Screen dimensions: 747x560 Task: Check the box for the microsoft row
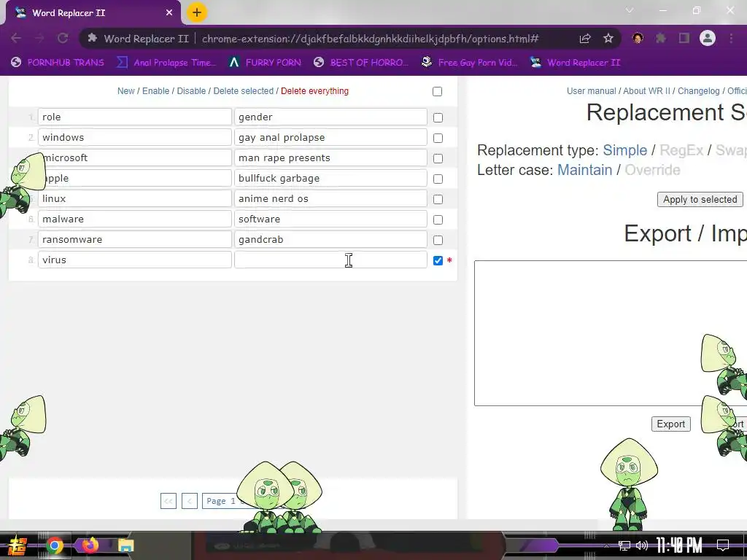pyautogui.click(x=438, y=158)
